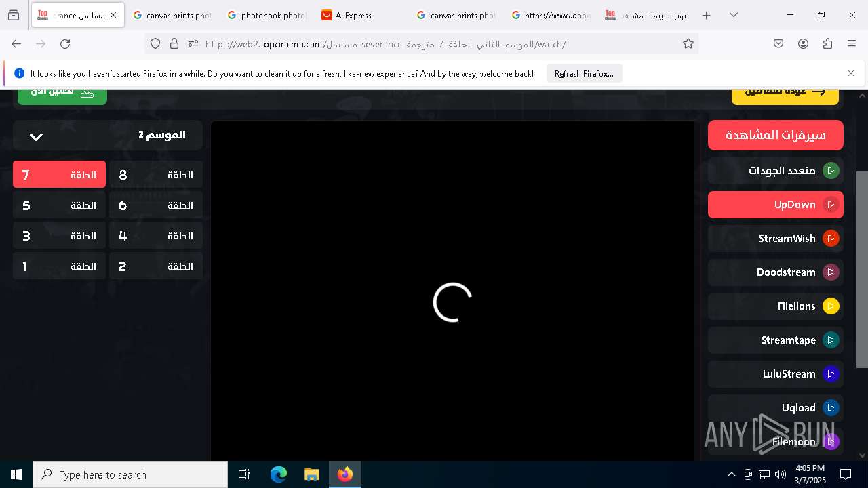Click the site padlock icon
Viewport: 868px width, 488px height.
click(174, 43)
